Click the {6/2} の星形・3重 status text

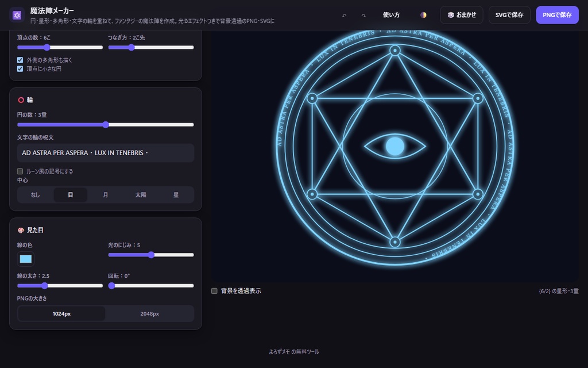point(559,291)
